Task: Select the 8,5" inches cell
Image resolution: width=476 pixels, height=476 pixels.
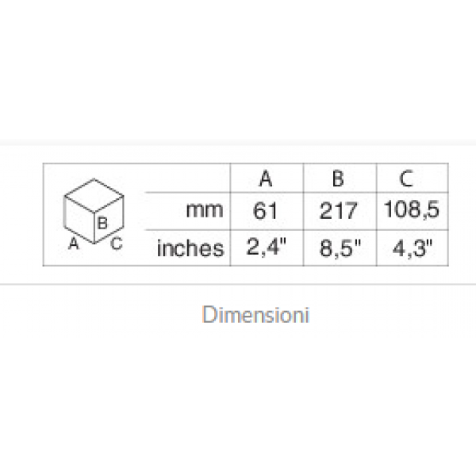Action: pos(340,248)
